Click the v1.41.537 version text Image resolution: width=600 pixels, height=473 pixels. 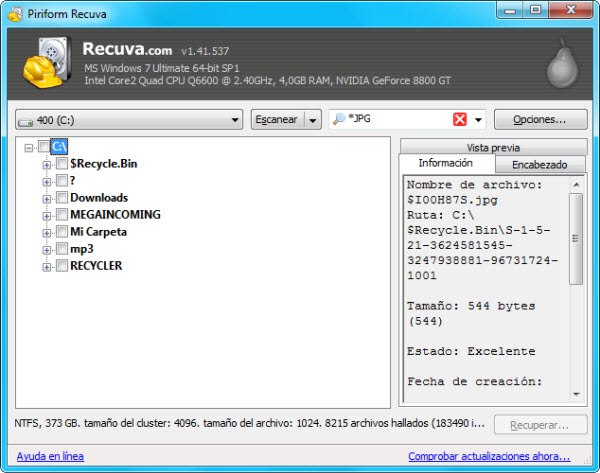coord(205,51)
